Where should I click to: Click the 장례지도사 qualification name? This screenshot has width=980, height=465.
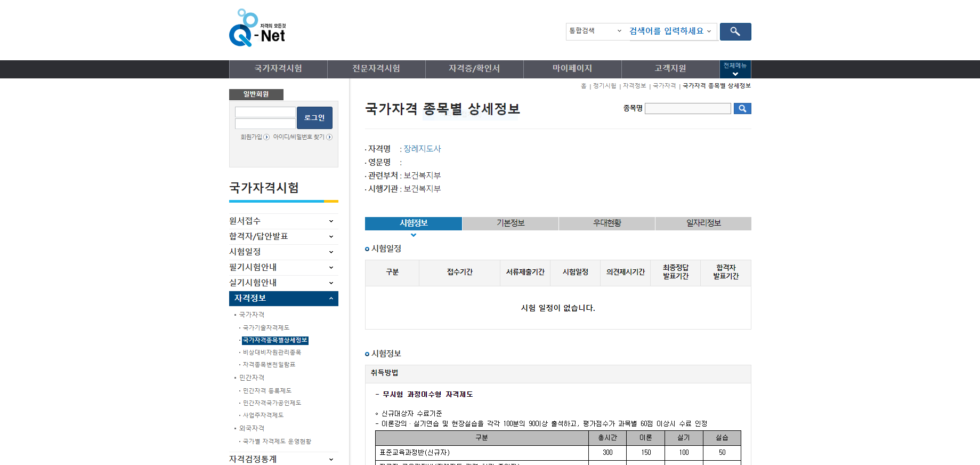point(422,149)
